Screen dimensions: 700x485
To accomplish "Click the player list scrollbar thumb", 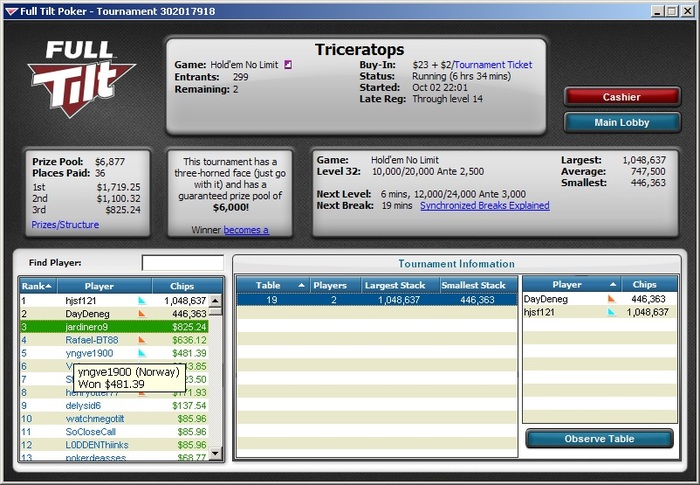I will pyautogui.click(x=215, y=311).
